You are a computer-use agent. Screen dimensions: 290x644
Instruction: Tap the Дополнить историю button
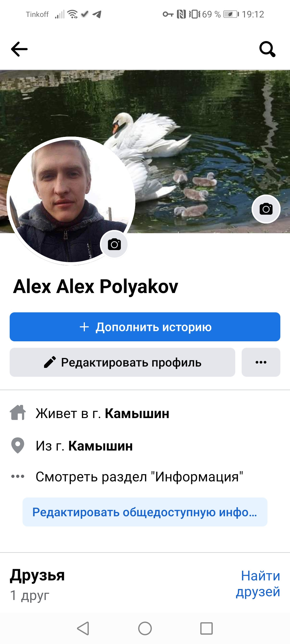coord(145,327)
